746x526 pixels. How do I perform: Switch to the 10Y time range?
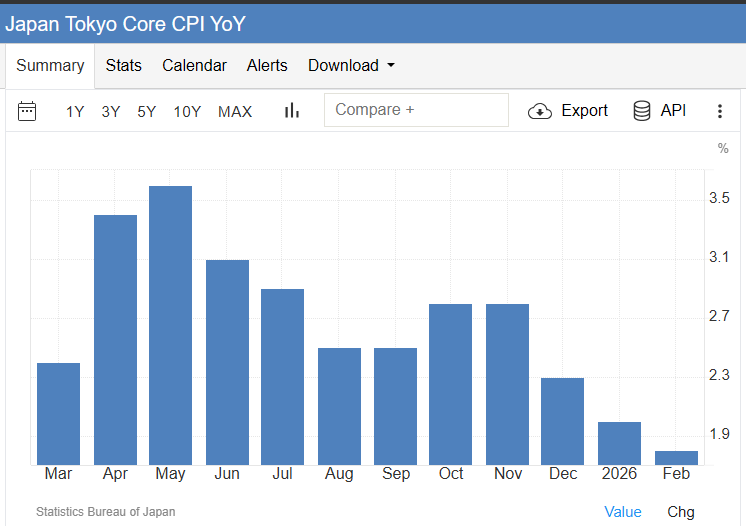click(187, 112)
